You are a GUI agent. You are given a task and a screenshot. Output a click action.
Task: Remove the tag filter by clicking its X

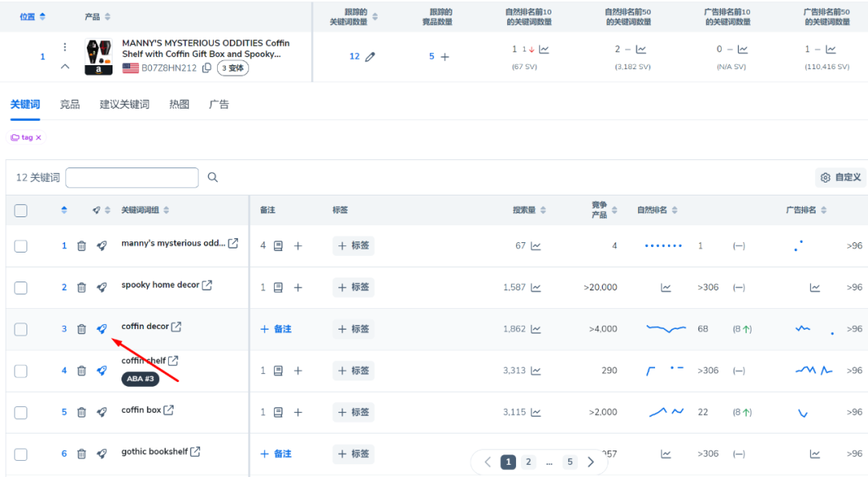[38, 138]
